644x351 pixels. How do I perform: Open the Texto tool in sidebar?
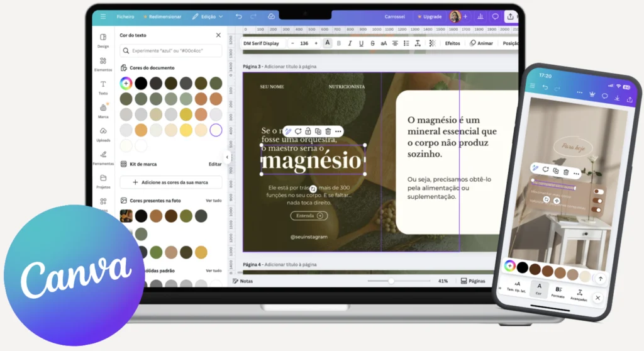pos(103,87)
